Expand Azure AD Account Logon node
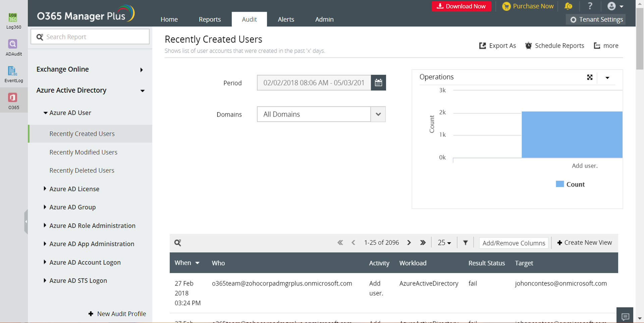This screenshot has height=323, width=644. coord(82,262)
